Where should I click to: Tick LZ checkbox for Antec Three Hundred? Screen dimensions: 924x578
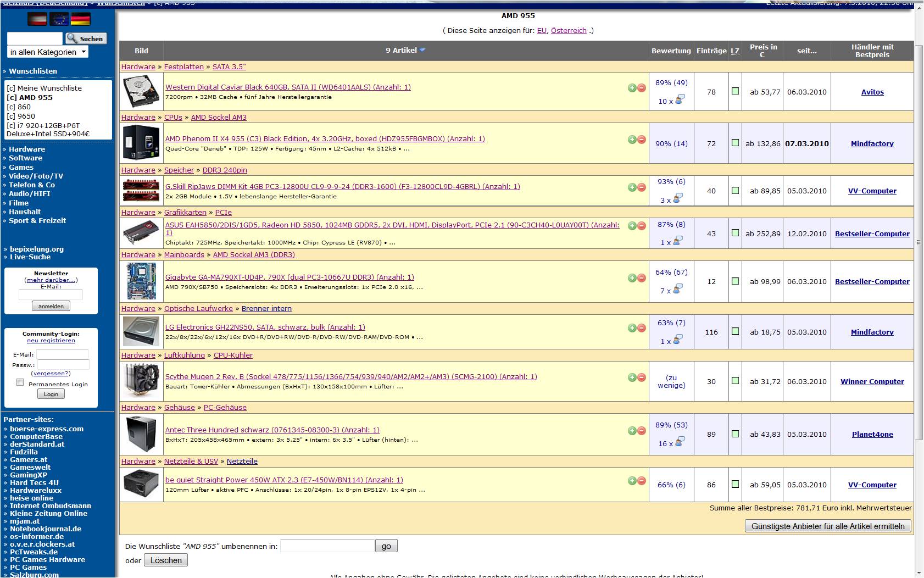(x=735, y=433)
